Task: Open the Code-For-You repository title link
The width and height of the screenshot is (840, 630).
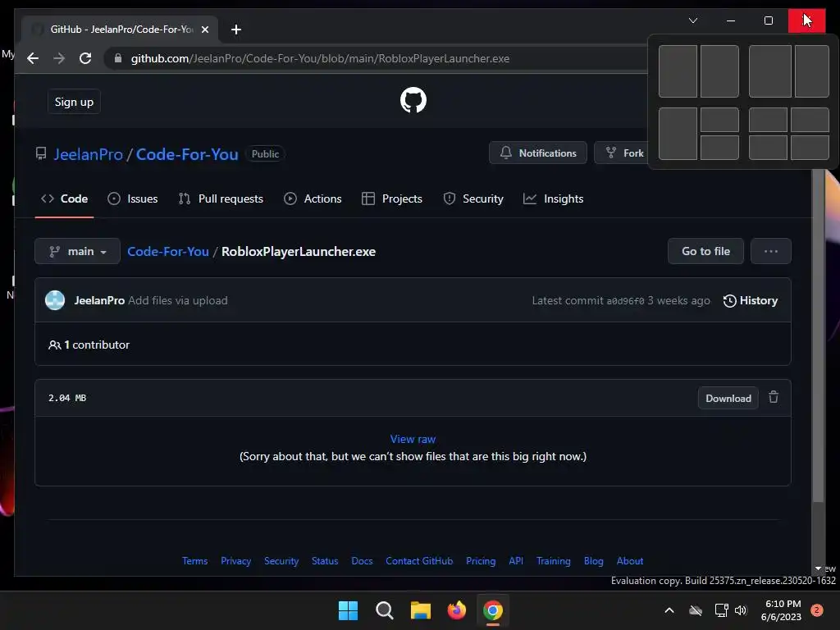Action: (x=187, y=154)
